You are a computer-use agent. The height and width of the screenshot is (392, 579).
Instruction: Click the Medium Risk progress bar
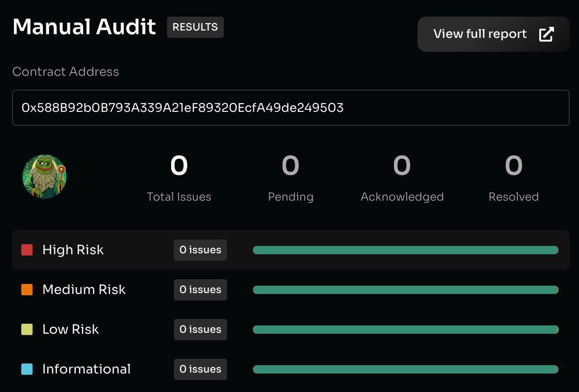pos(406,290)
